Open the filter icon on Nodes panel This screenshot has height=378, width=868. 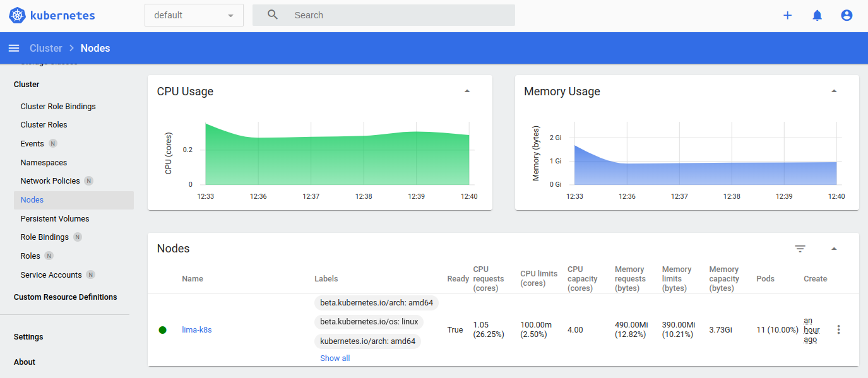point(800,249)
